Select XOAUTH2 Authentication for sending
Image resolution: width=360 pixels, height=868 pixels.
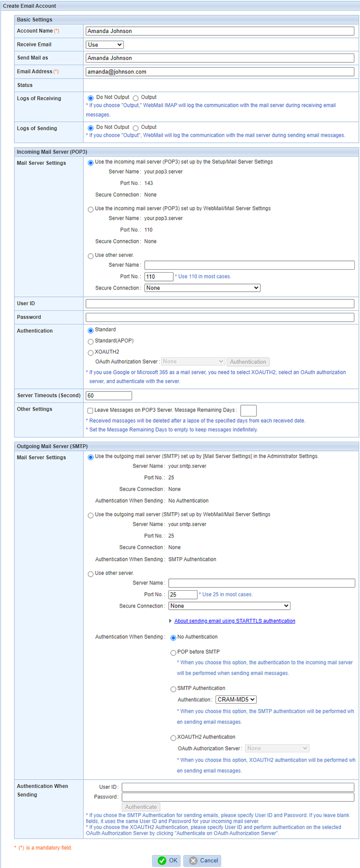[x=173, y=738]
